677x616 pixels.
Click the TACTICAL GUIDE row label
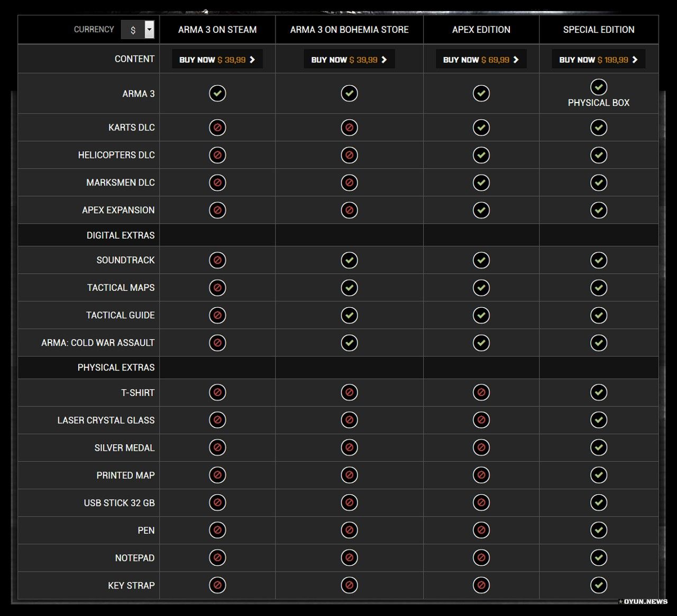pyautogui.click(x=121, y=315)
